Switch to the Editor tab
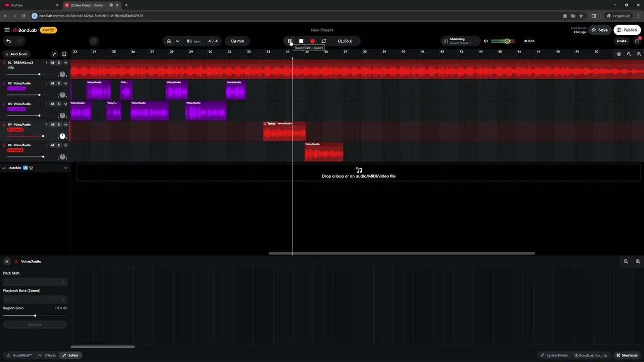Viewport: 644px width, 362px height. coord(70,355)
